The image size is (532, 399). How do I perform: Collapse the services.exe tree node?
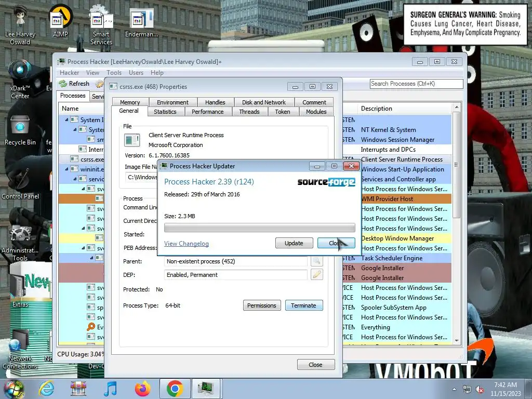click(75, 179)
